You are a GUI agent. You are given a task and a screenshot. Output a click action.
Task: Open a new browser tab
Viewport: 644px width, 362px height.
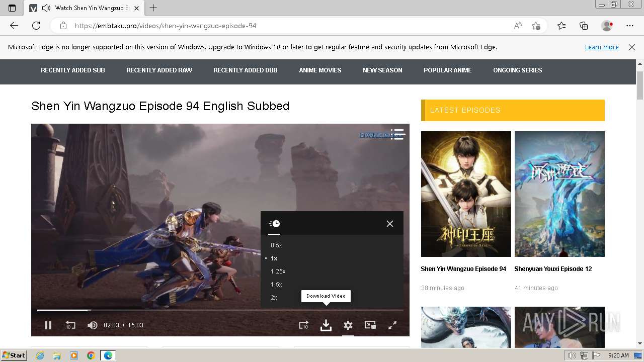tap(153, 8)
